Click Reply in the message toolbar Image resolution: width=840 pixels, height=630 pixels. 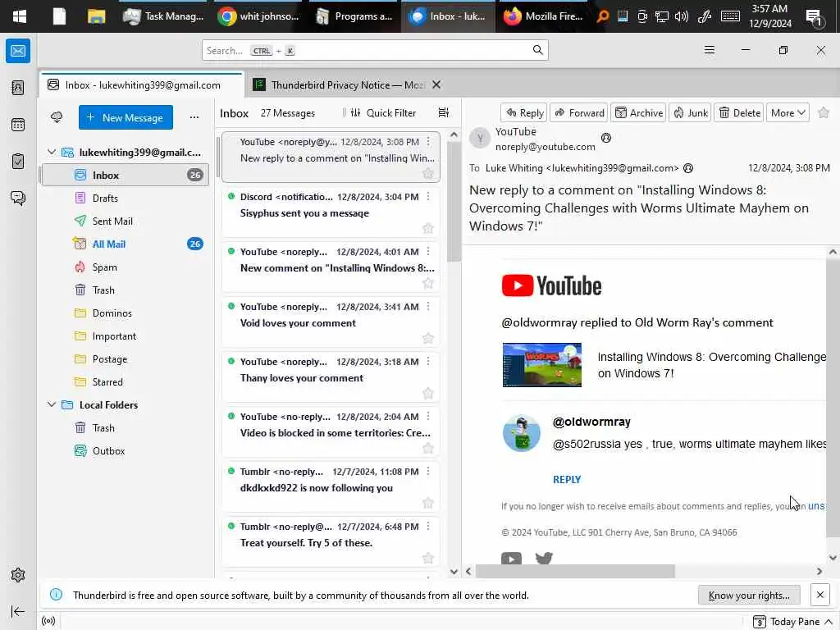524,112
